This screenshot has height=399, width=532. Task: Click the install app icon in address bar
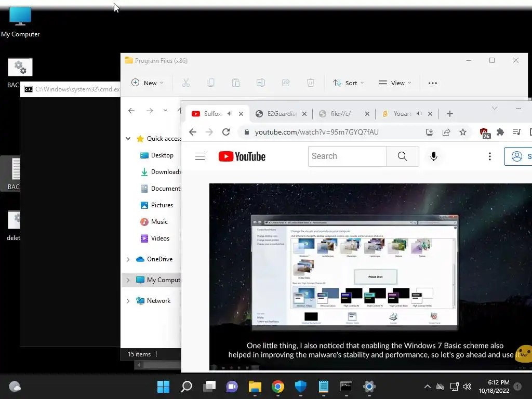[x=430, y=132]
